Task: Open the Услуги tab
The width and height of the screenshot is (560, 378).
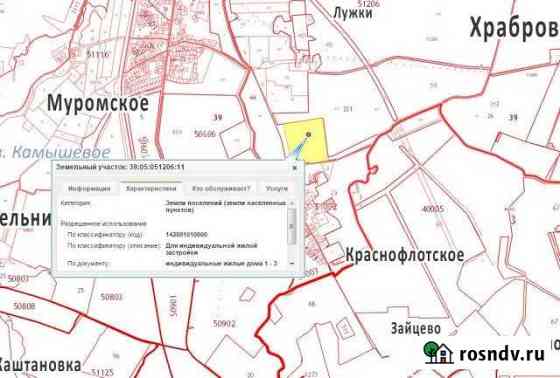Action: (276, 188)
